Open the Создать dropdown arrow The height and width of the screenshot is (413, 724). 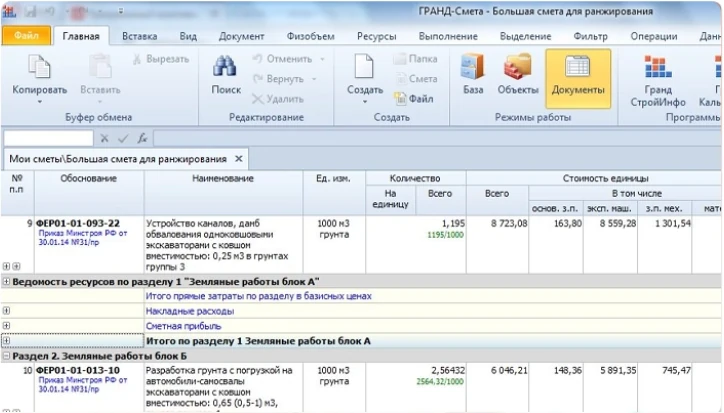click(365, 102)
